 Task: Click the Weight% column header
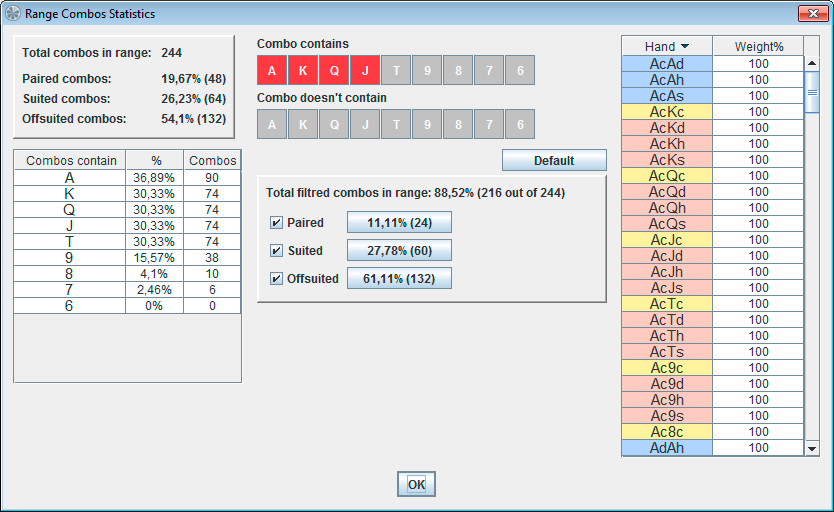click(x=758, y=47)
